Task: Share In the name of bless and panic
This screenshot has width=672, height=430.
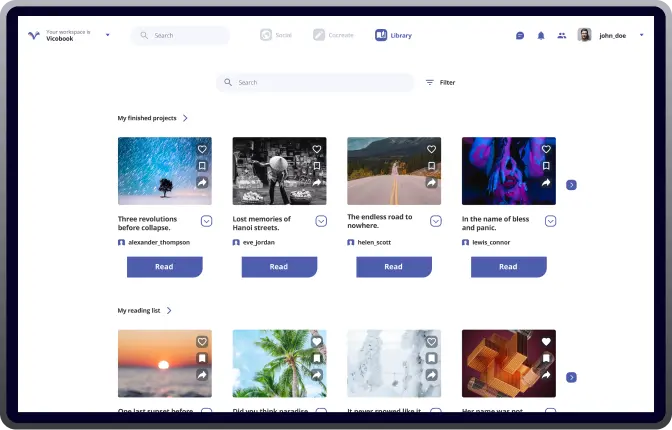Action: click(x=546, y=183)
